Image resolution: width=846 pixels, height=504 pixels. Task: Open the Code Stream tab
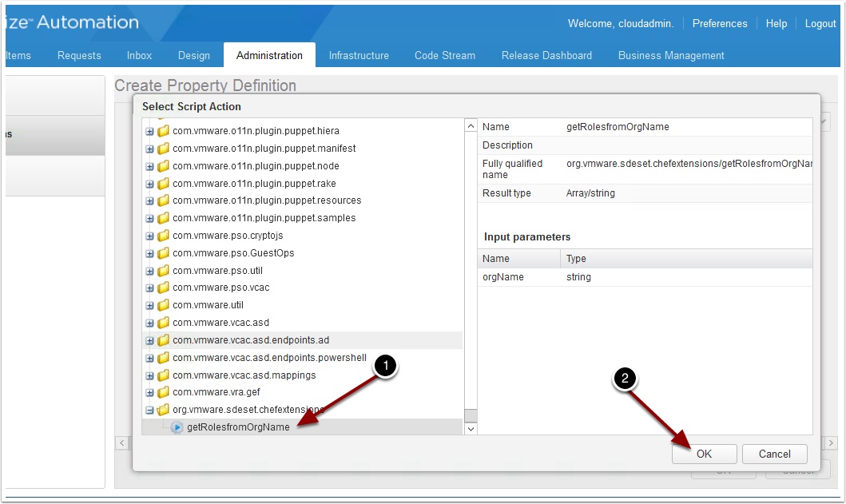tap(445, 56)
